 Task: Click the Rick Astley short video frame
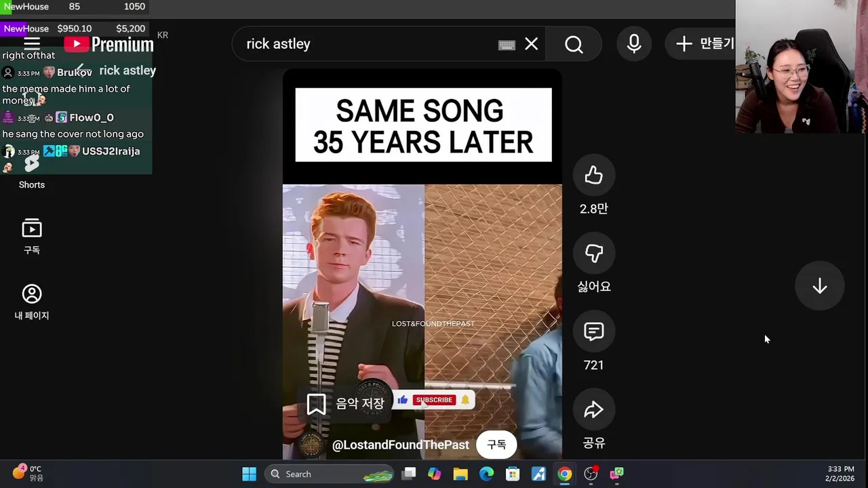click(422, 264)
